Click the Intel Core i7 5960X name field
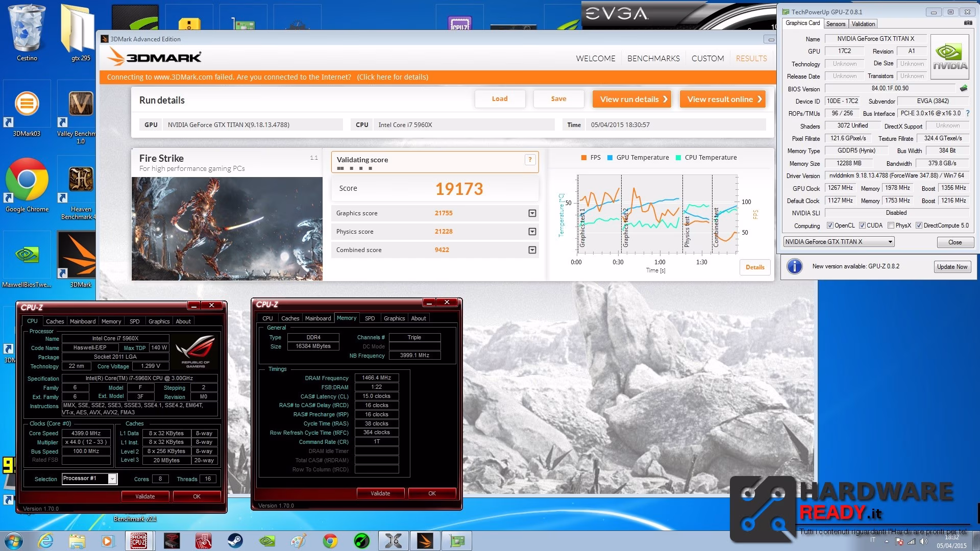The width and height of the screenshot is (980, 551). click(x=115, y=338)
